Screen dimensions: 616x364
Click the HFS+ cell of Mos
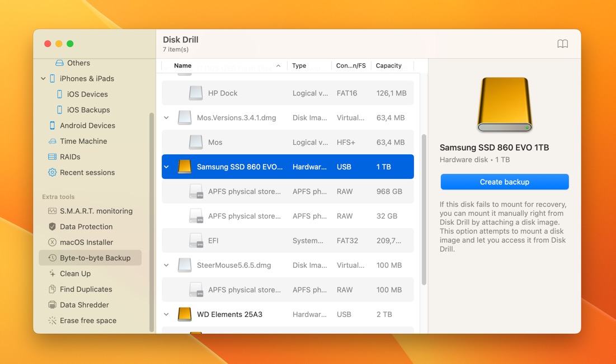[346, 142]
